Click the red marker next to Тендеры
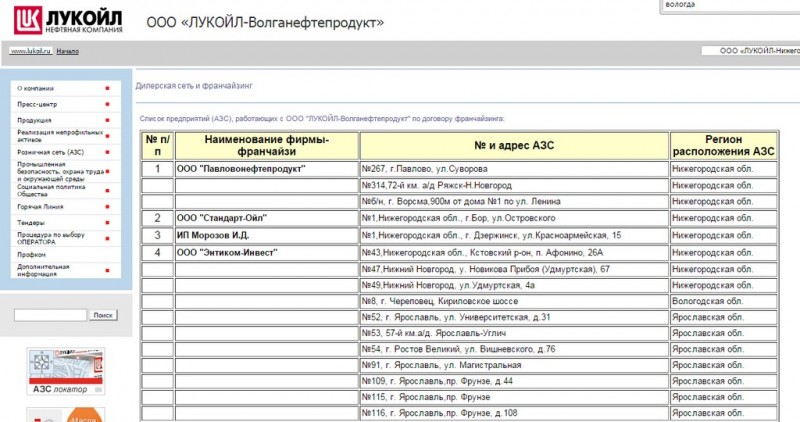The height and width of the screenshot is (422, 800). [x=107, y=222]
